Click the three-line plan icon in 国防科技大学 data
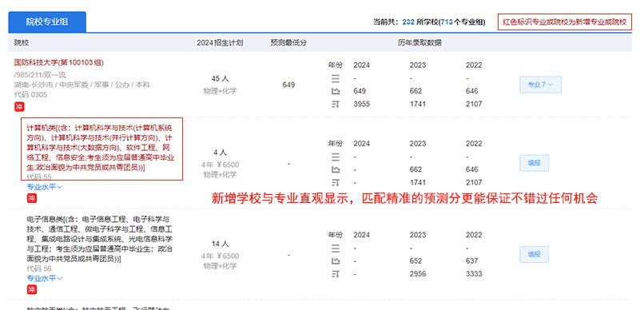644x310 pixels. (x=336, y=78)
